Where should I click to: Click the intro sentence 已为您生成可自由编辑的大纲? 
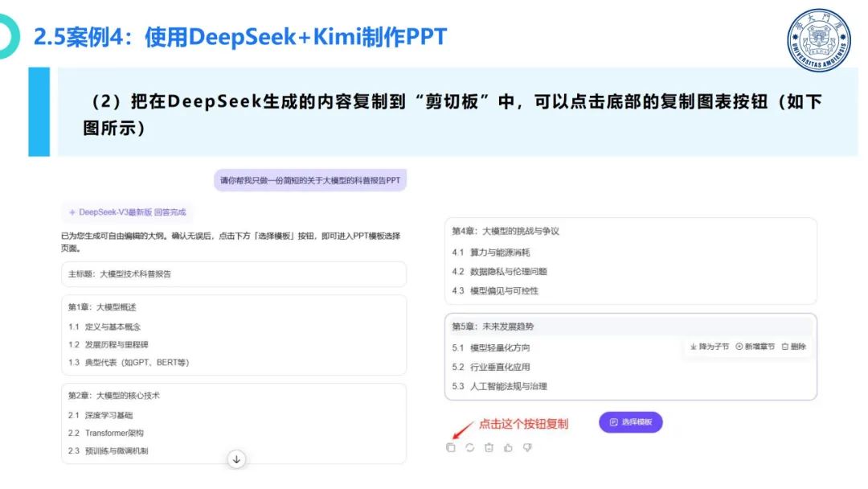coord(231,242)
